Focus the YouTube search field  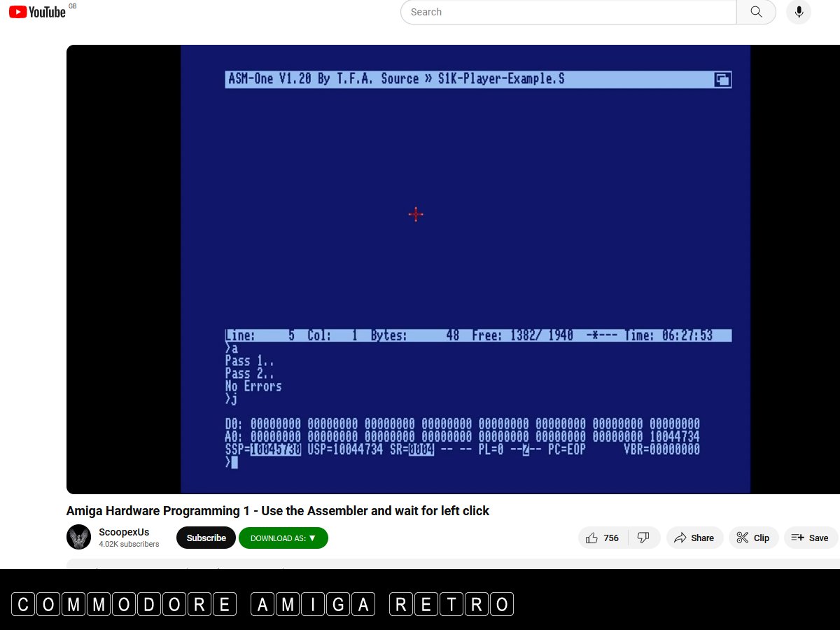568,12
